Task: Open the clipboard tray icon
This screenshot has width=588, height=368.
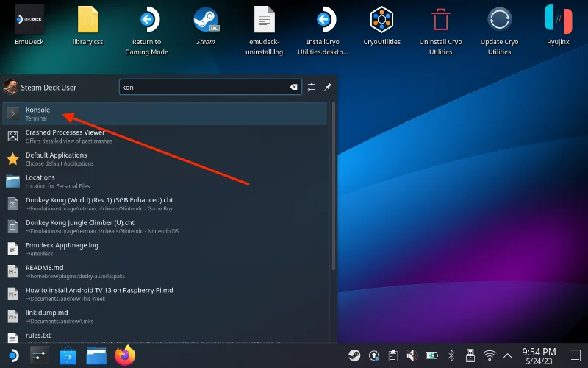Action: (393, 355)
